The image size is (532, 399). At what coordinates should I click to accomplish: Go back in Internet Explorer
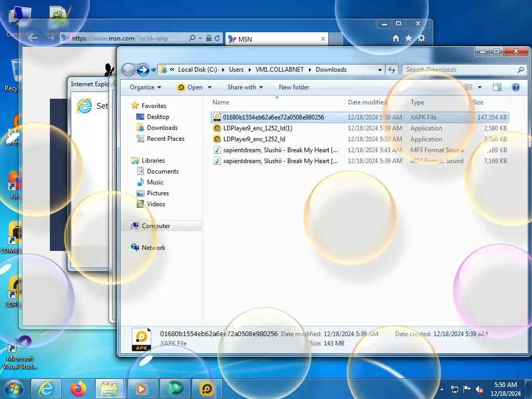coord(33,37)
